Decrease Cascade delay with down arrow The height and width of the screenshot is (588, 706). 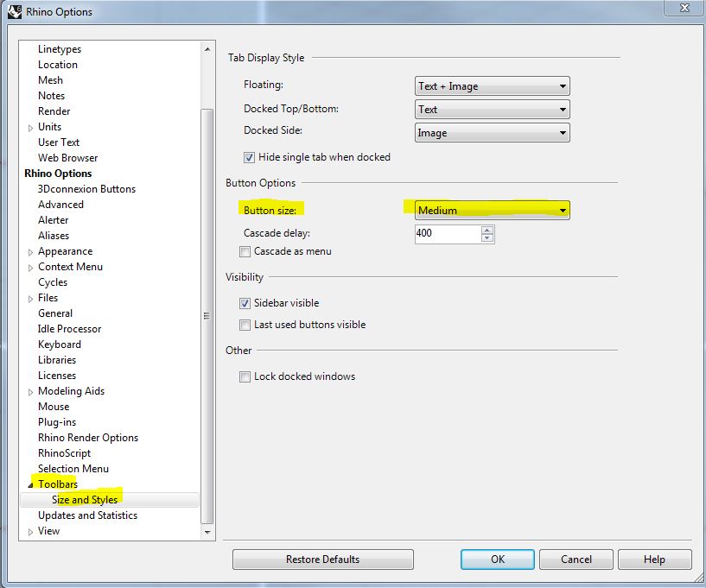pyautogui.click(x=487, y=237)
